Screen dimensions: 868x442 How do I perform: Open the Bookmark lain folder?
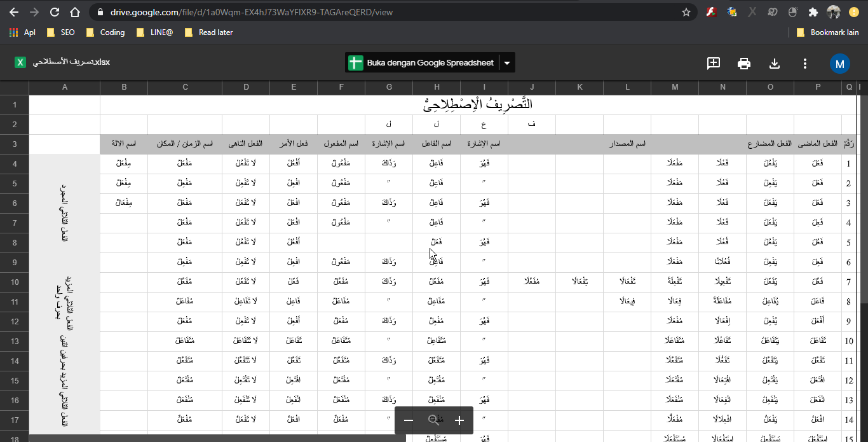point(827,32)
